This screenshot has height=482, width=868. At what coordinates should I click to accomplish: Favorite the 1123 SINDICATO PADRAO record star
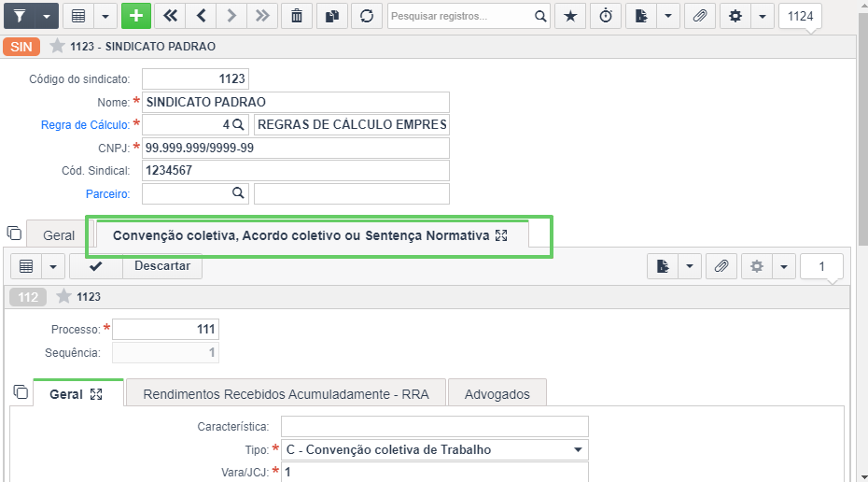(57, 46)
